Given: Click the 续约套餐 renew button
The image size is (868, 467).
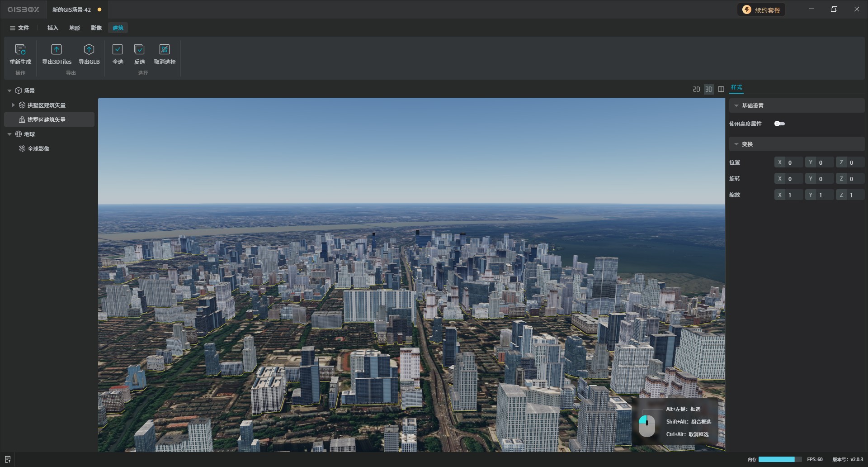Looking at the screenshot, I should coord(762,10).
